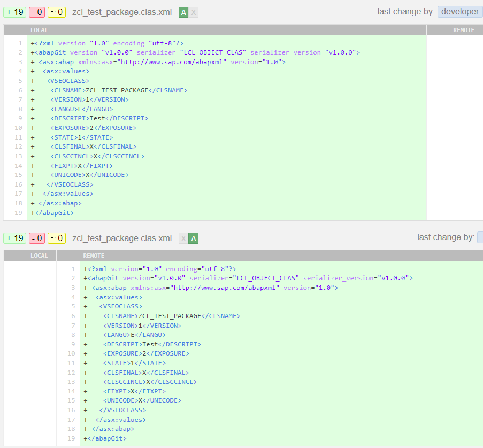Click the green A stage icon beside the local filename
Screen dimensions: 483x448
(x=183, y=11)
